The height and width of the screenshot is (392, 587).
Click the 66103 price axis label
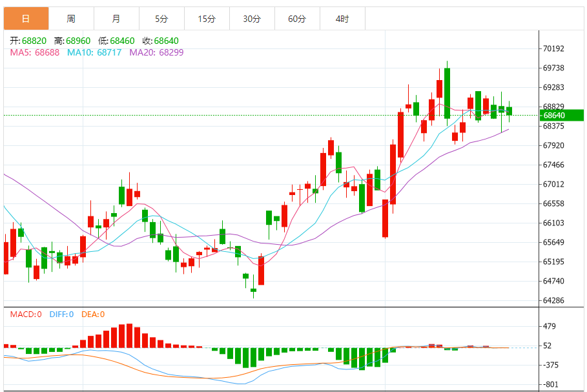tap(553, 223)
